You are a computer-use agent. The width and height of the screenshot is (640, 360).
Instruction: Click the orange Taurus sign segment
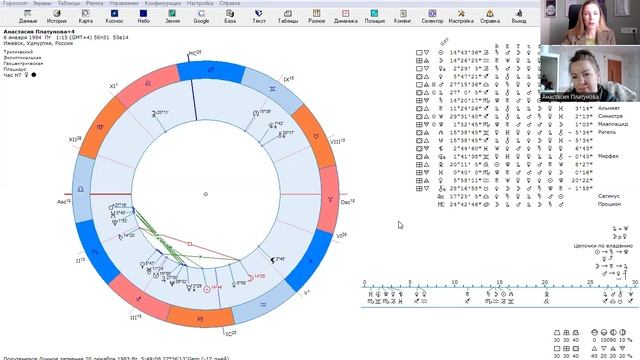coord(316,136)
